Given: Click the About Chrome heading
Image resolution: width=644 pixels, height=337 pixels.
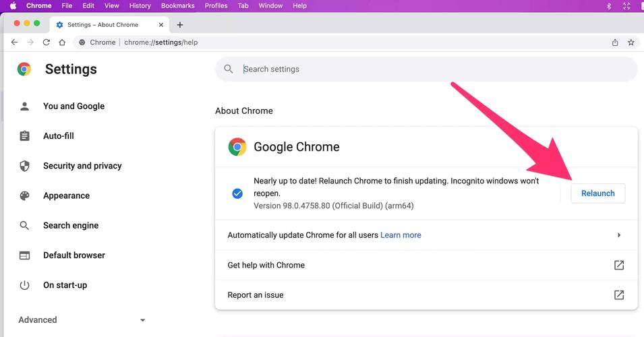Looking at the screenshot, I should coord(244,111).
